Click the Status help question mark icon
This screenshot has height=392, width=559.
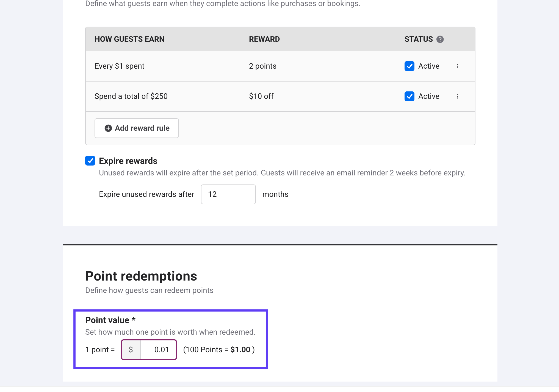tap(440, 39)
